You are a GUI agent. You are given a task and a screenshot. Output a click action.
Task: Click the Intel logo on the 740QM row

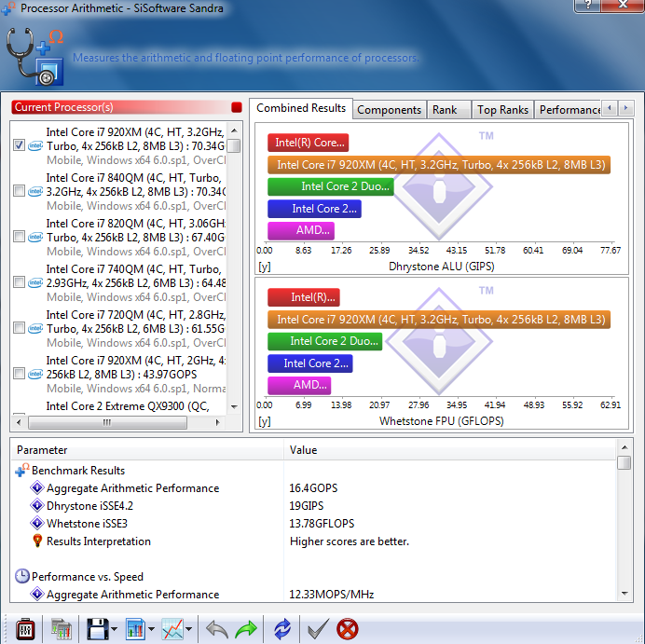(35, 282)
